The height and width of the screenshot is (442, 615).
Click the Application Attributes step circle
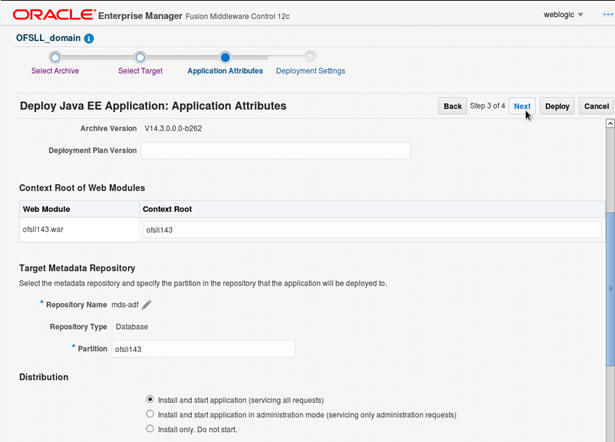(x=225, y=57)
